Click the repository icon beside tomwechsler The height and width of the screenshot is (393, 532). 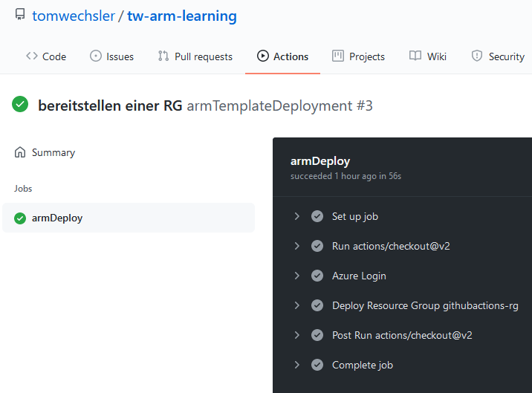click(20, 14)
